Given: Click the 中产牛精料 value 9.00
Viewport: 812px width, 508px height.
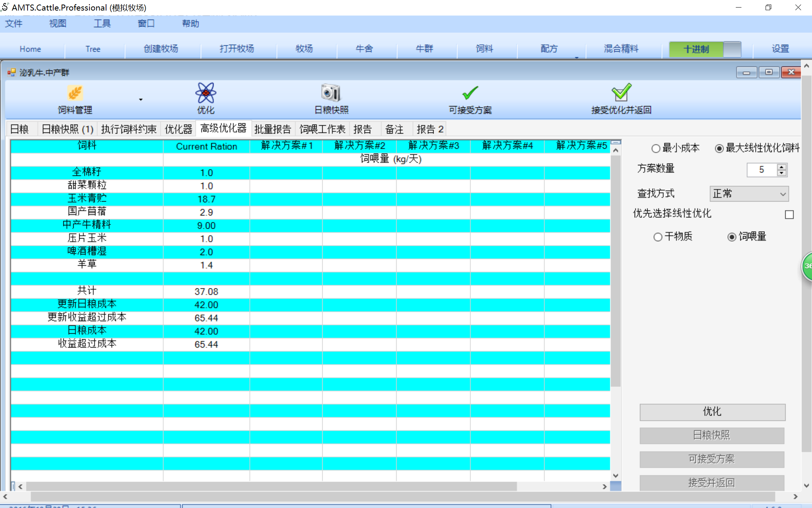Looking at the screenshot, I should pos(206,226).
